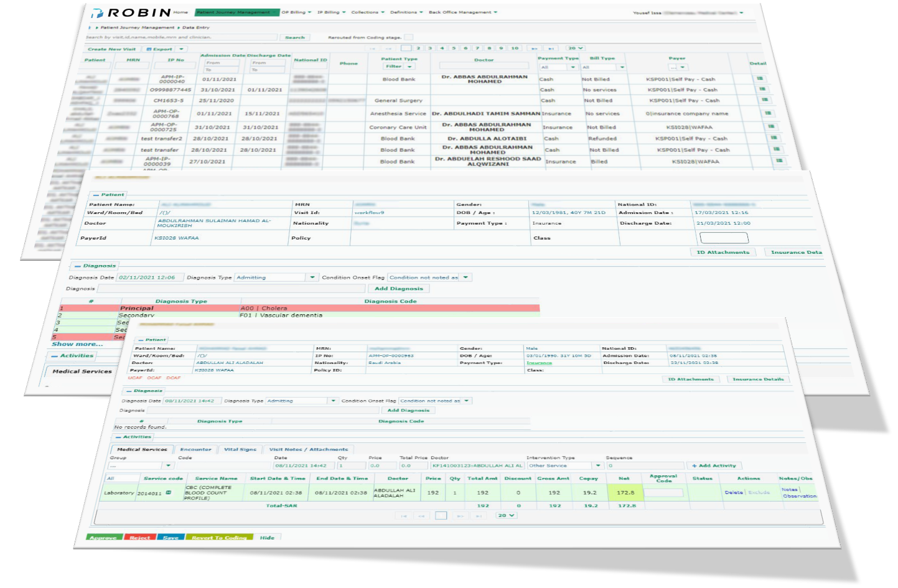Change the visit list page size from 20
This screenshot has width=898, height=588.
click(575, 48)
